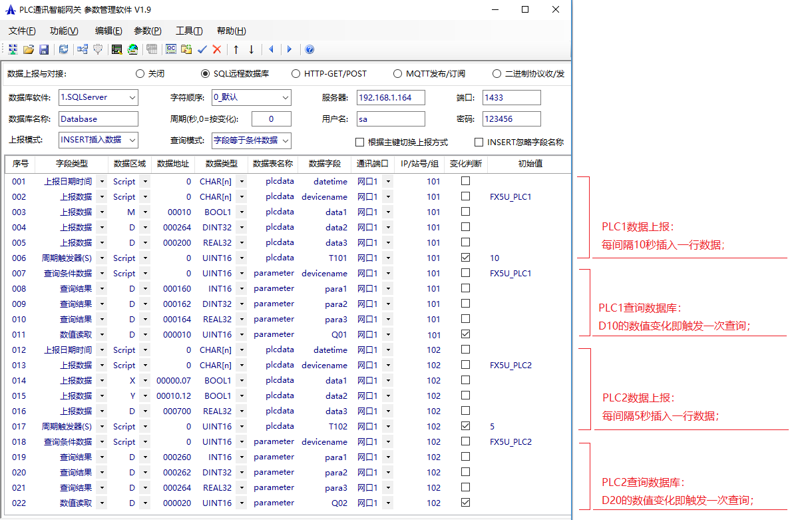Open the 查询模式 dropdown
The height and width of the screenshot is (520, 812).
(286, 140)
